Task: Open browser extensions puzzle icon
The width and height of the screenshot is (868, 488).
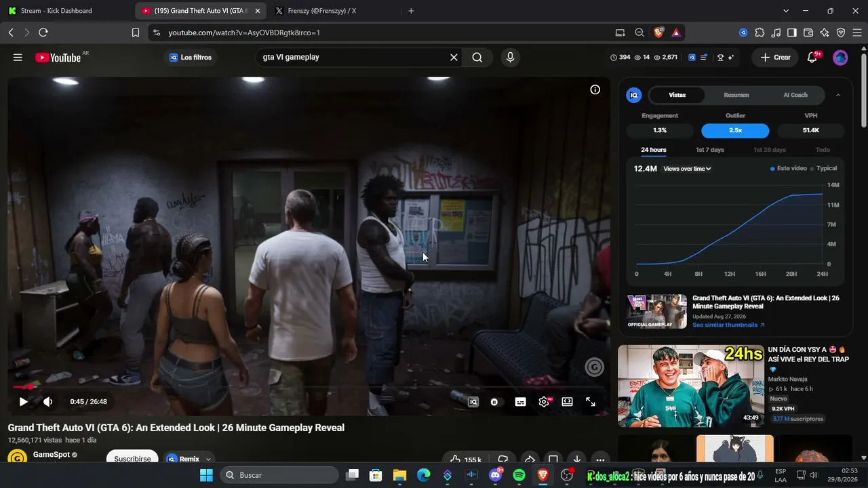Action: coord(759,33)
